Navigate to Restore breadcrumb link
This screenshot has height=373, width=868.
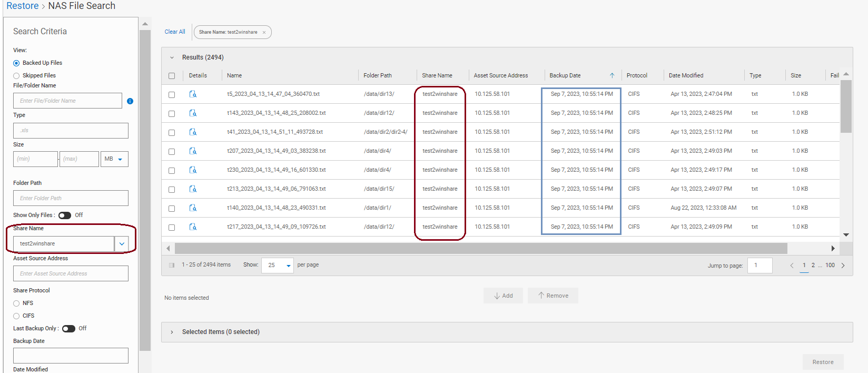tap(23, 6)
